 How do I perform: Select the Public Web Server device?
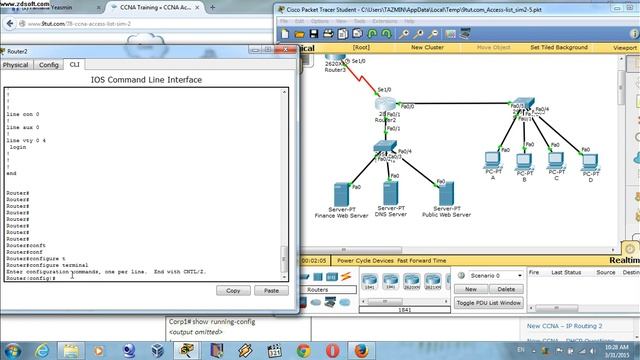446,194
